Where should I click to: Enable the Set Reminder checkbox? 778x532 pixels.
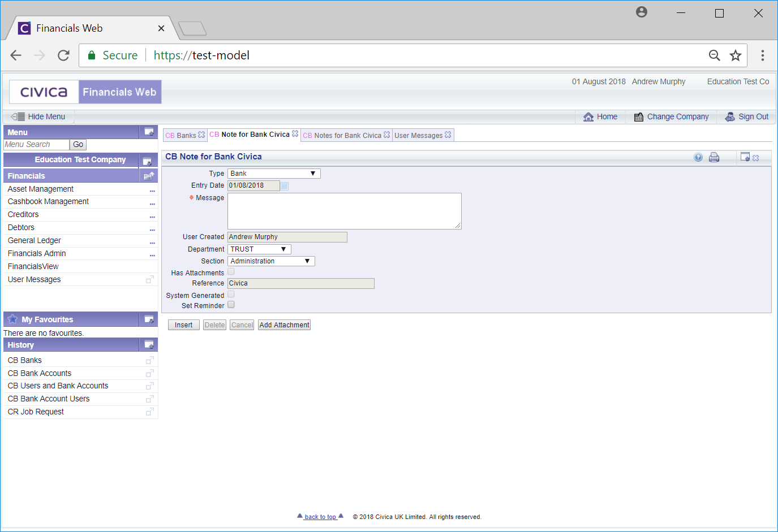pyautogui.click(x=231, y=305)
